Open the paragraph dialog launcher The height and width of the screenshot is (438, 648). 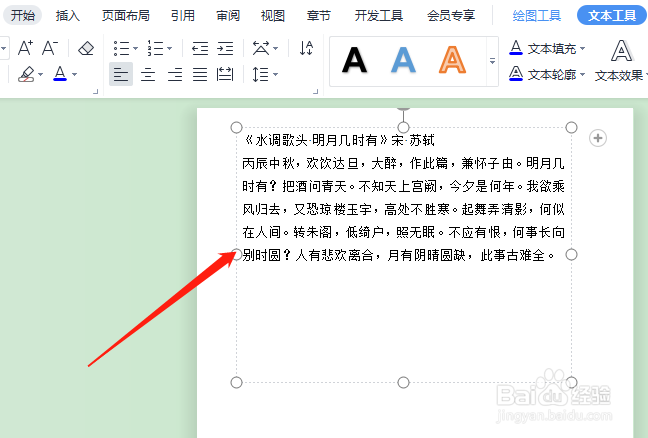(315, 91)
